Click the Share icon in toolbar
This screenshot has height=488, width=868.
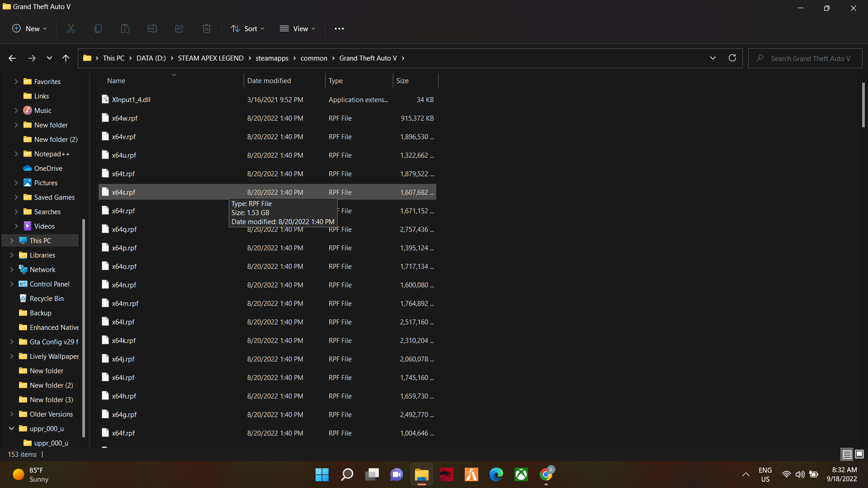[179, 28]
